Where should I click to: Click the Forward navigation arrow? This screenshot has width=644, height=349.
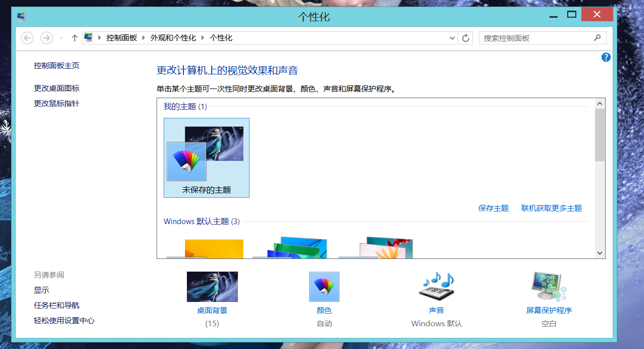(46, 38)
